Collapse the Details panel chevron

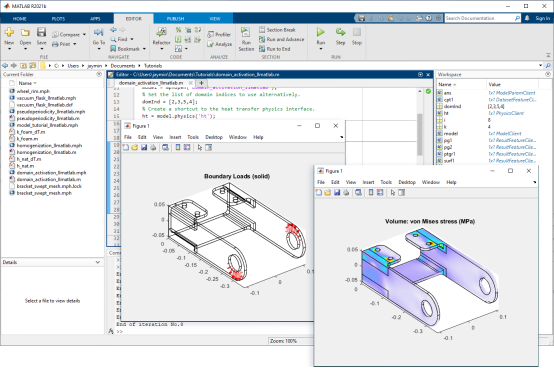coord(98,262)
